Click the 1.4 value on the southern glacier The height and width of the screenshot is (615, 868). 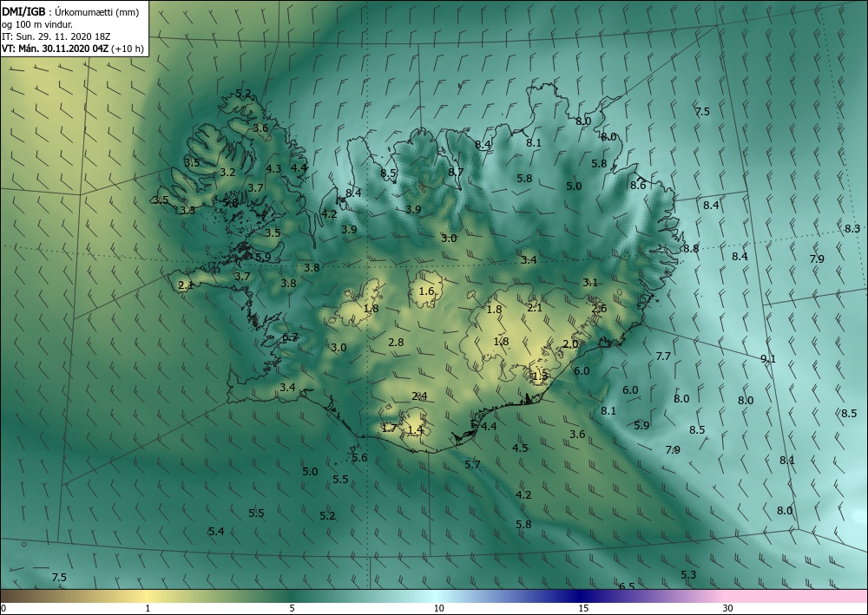(415, 429)
